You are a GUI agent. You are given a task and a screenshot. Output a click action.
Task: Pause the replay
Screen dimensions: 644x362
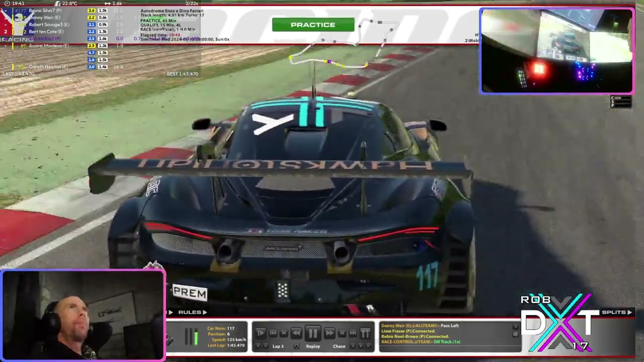pos(313,333)
